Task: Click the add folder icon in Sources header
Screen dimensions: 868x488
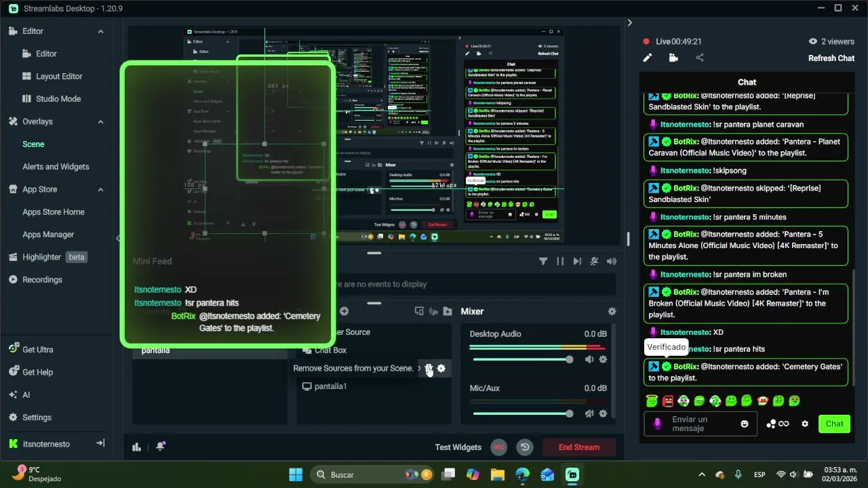Action: (x=448, y=312)
